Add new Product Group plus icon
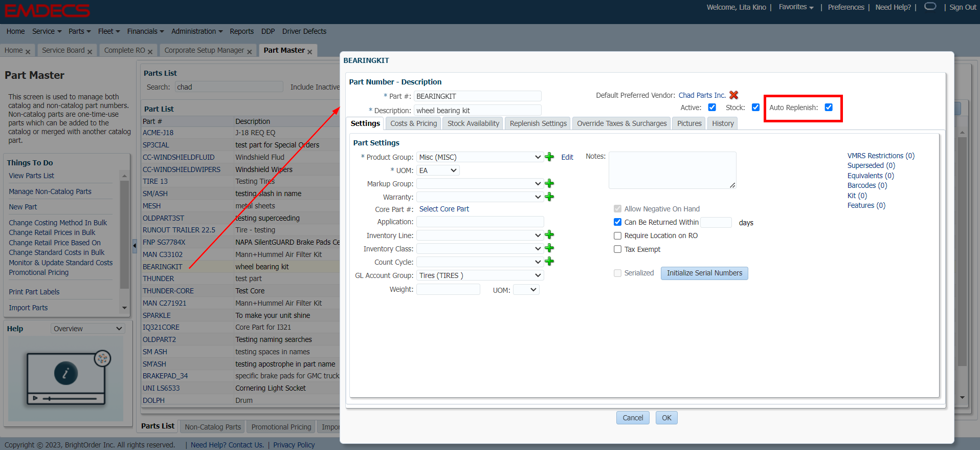The width and height of the screenshot is (980, 450). coord(549,157)
